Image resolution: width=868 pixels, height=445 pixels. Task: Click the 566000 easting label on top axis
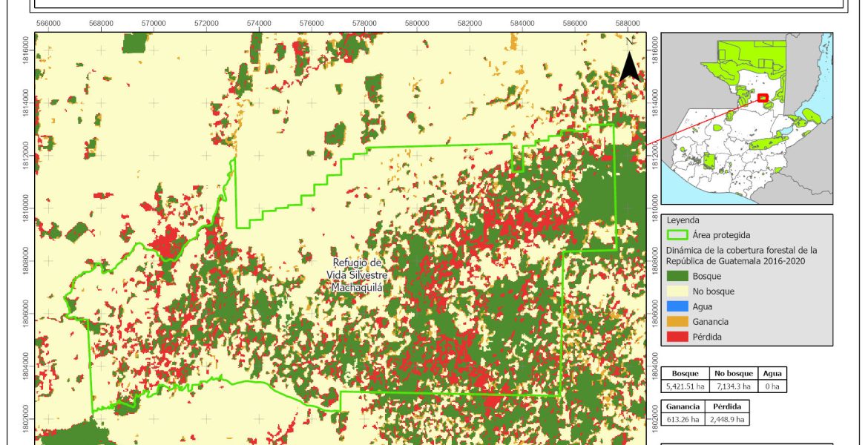coord(48,23)
